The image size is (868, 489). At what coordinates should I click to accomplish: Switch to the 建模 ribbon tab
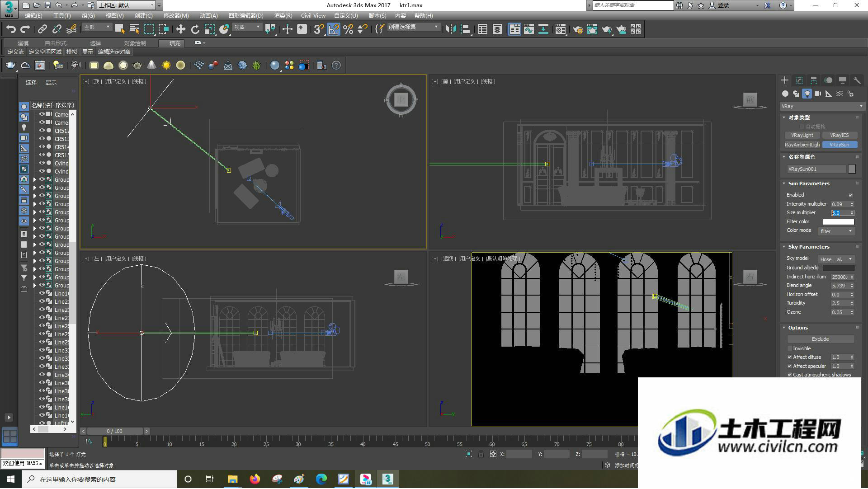tap(23, 43)
